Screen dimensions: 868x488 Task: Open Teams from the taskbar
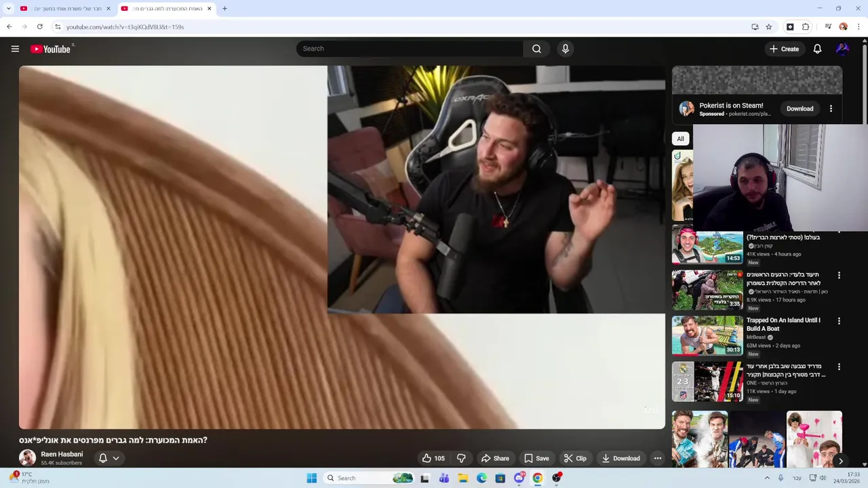click(x=444, y=478)
